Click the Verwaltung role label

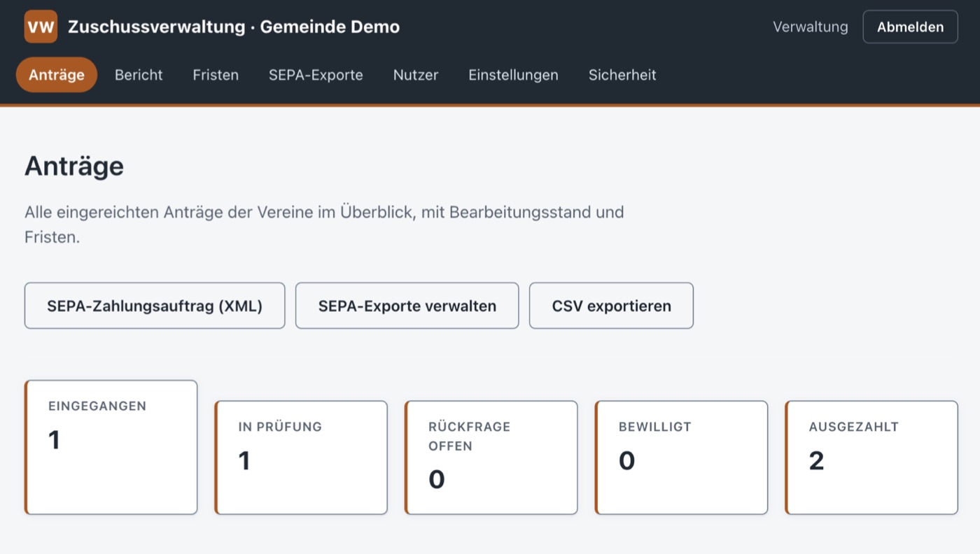[810, 27]
